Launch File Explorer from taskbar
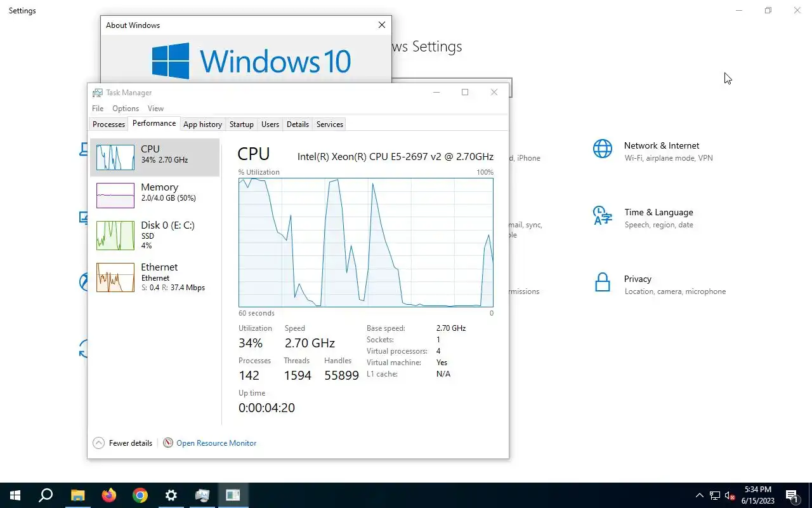 pos(77,495)
